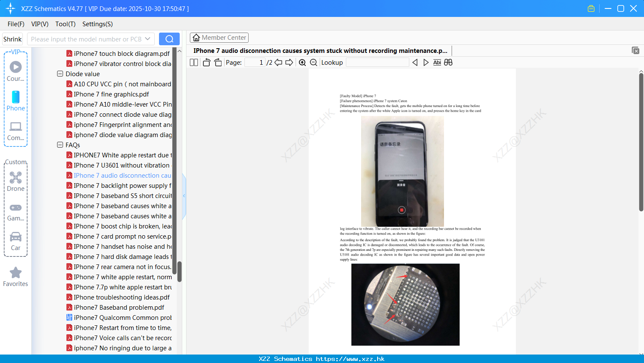Open A10 CPU VCC pin file
The image size is (644, 363).
(x=123, y=84)
